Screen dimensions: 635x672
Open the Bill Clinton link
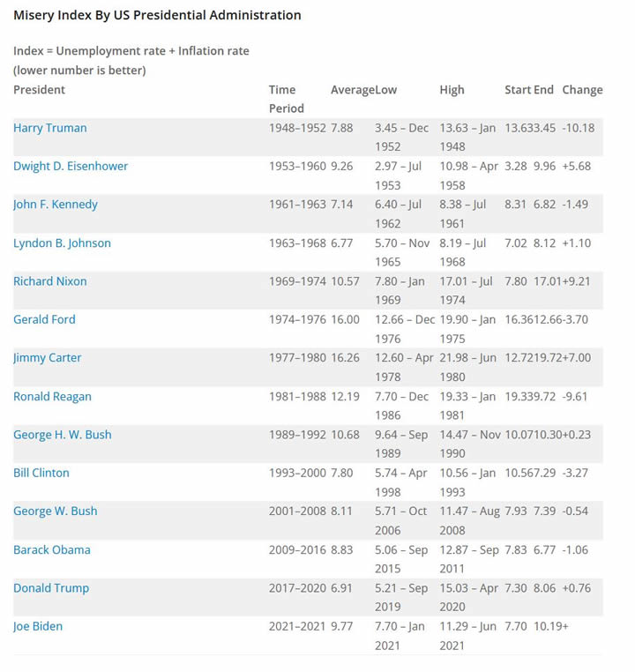tap(41, 473)
